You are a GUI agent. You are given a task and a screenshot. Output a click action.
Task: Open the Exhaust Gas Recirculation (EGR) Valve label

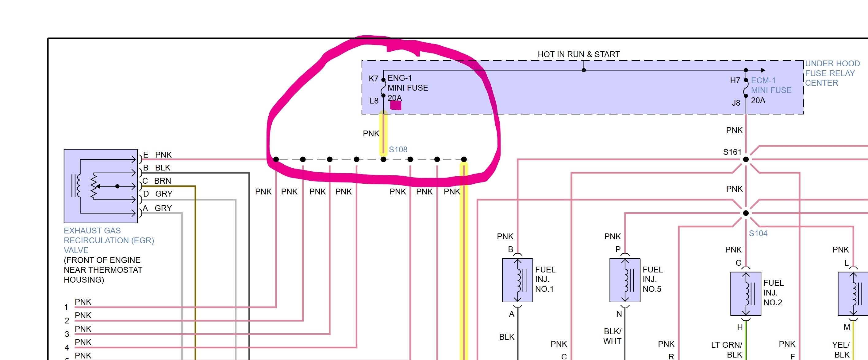(x=109, y=240)
